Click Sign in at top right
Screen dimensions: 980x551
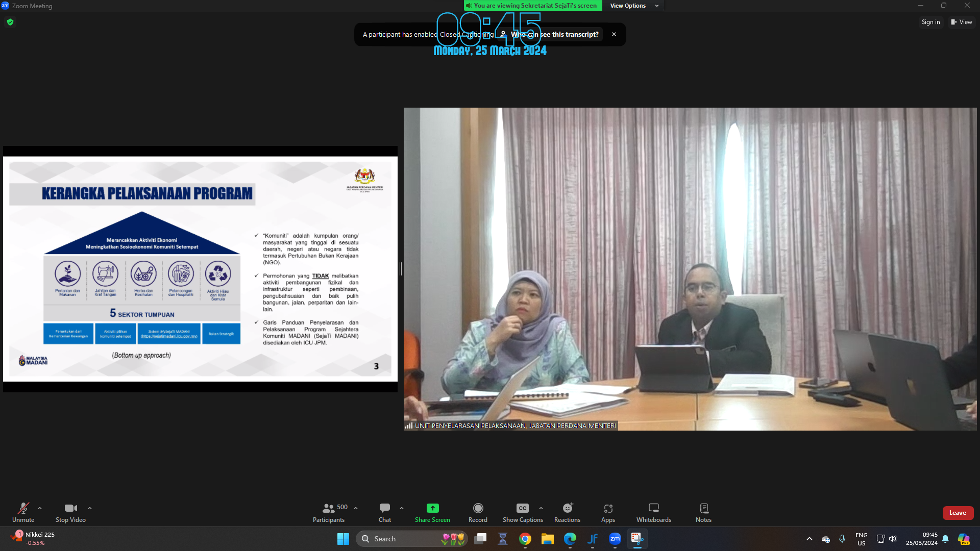[x=930, y=22]
